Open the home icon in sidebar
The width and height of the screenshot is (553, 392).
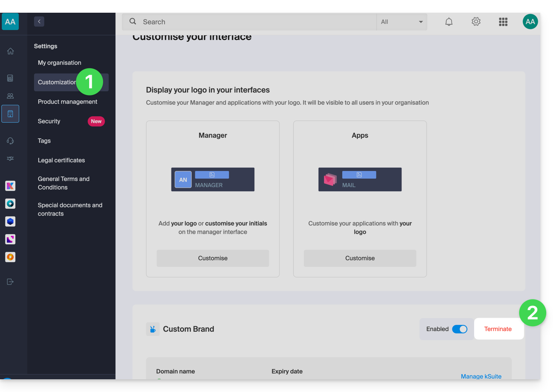[x=10, y=51]
